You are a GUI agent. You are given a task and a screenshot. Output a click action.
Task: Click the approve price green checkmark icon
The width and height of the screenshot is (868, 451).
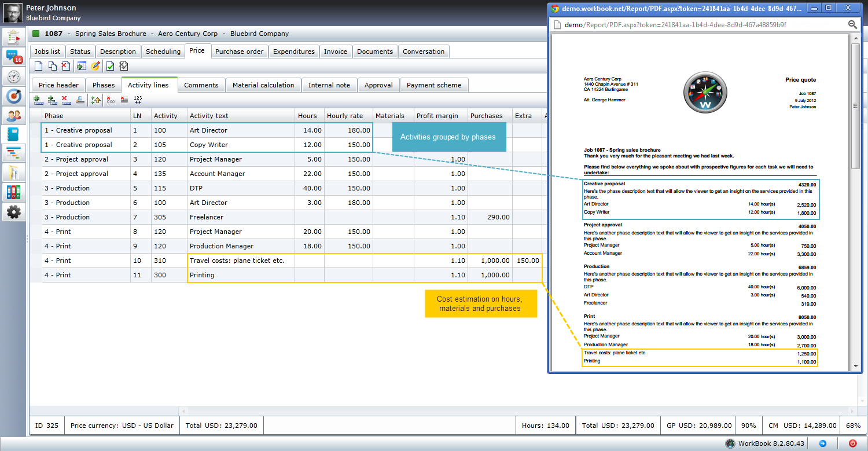(x=110, y=66)
